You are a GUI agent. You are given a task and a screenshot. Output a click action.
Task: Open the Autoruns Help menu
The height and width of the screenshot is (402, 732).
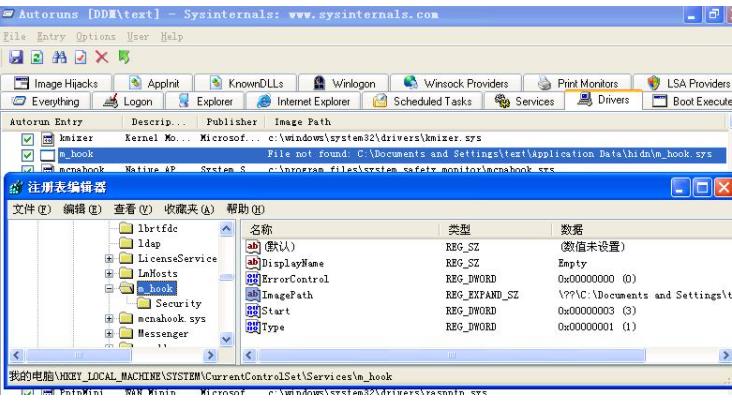[172, 36]
